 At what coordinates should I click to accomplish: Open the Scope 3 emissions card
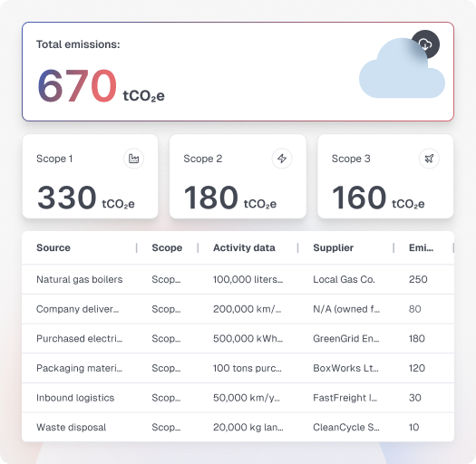385,177
